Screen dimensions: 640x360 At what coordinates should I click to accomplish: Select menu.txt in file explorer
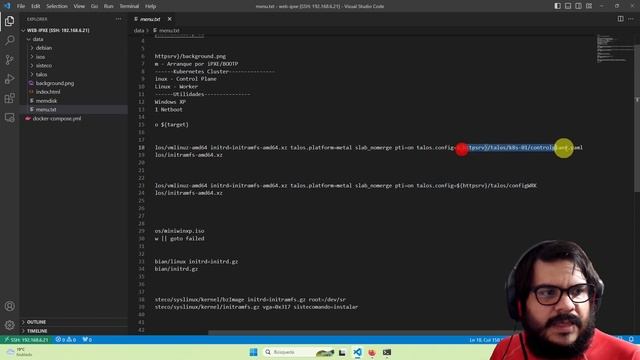[46, 109]
